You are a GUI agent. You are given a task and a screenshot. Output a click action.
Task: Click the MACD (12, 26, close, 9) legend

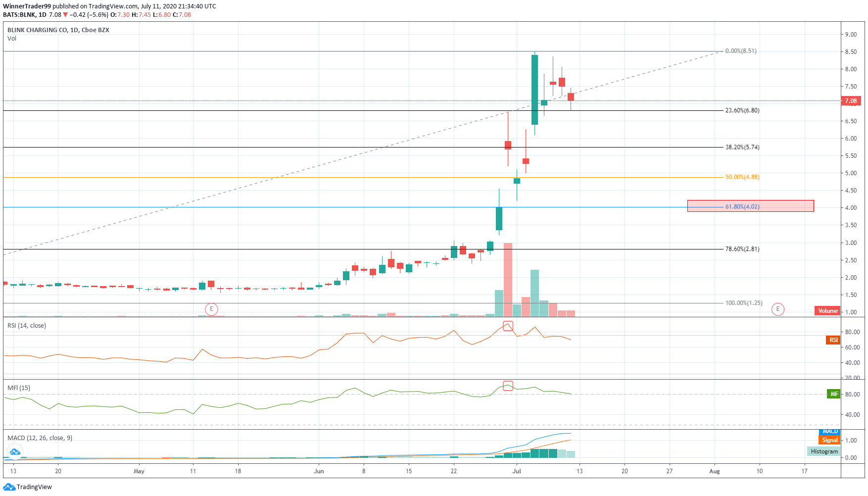pos(40,438)
